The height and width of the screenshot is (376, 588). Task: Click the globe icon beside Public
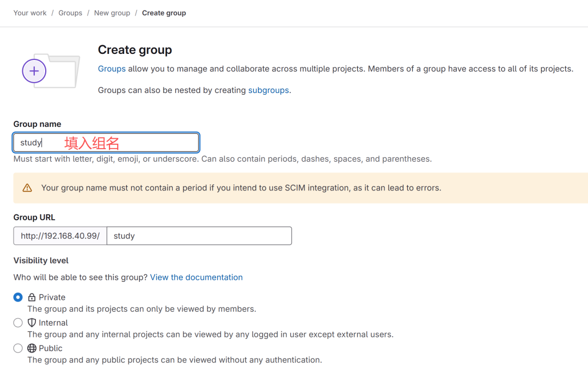(32, 348)
